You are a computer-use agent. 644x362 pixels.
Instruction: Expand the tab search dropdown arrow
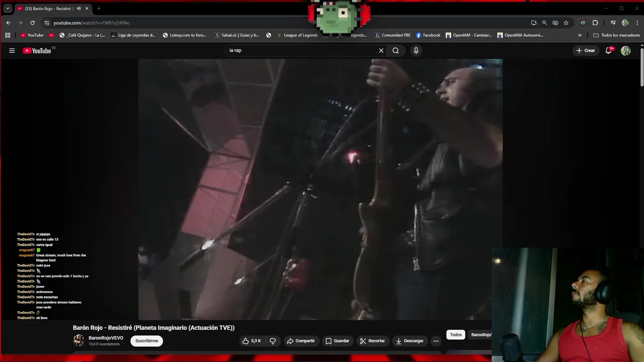8,9
